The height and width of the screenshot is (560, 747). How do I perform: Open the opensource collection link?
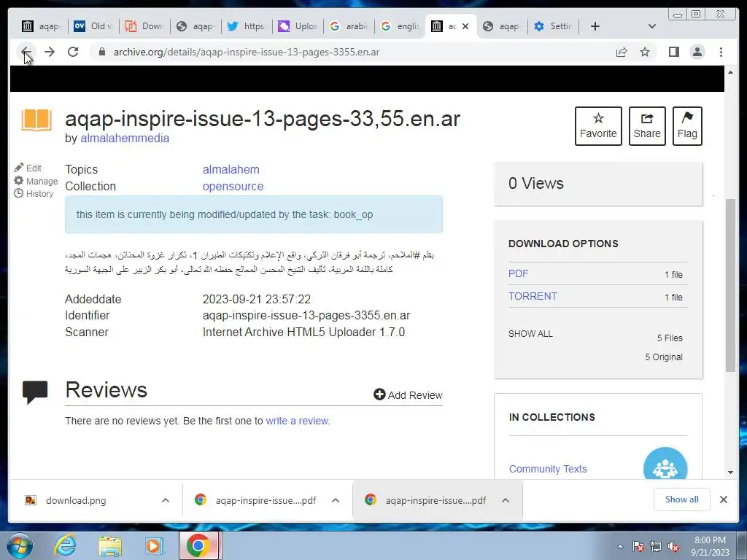click(233, 186)
